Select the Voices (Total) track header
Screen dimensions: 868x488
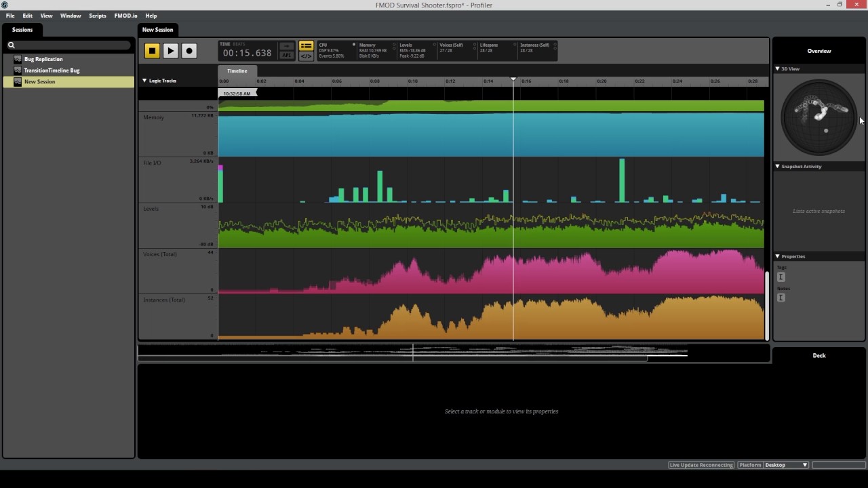pos(178,270)
